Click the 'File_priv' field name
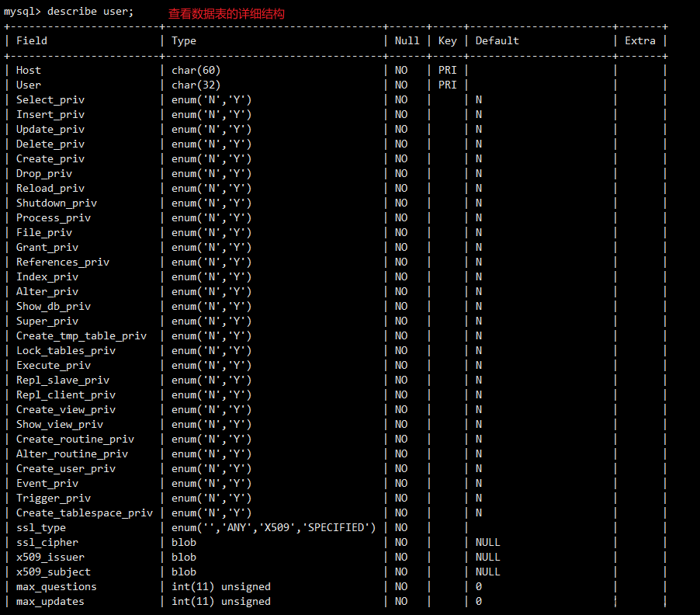Image resolution: width=700 pixels, height=615 pixels. [44, 232]
